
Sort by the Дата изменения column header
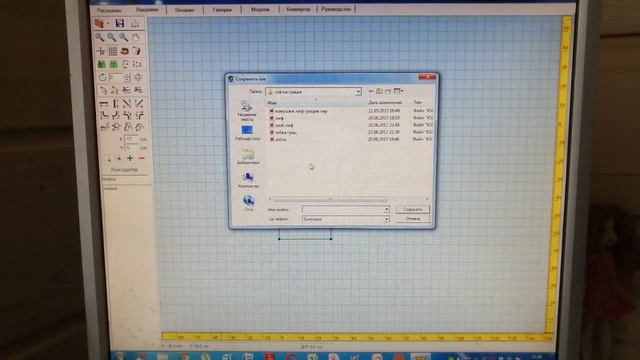point(385,102)
